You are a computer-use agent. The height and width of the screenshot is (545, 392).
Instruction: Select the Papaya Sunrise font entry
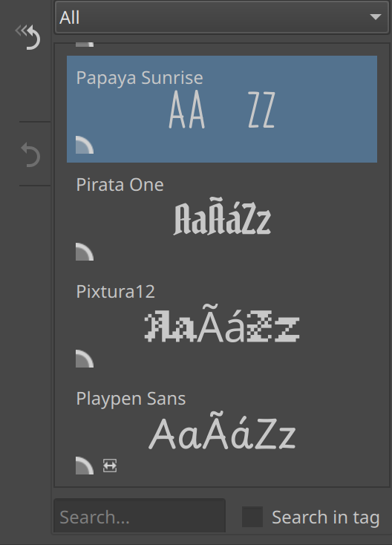coord(222,109)
